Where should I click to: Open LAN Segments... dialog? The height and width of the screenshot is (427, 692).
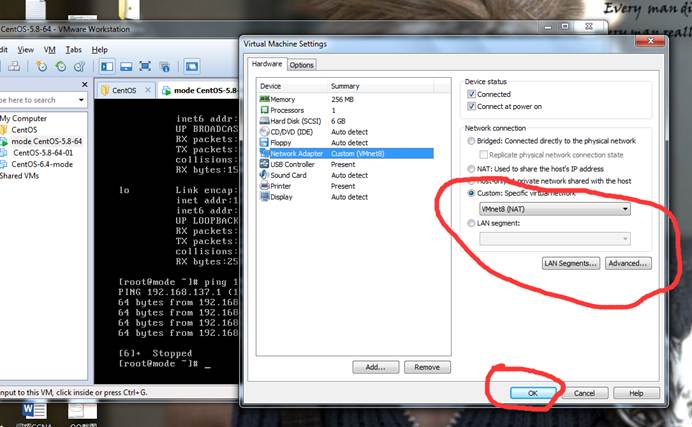coord(571,263)
